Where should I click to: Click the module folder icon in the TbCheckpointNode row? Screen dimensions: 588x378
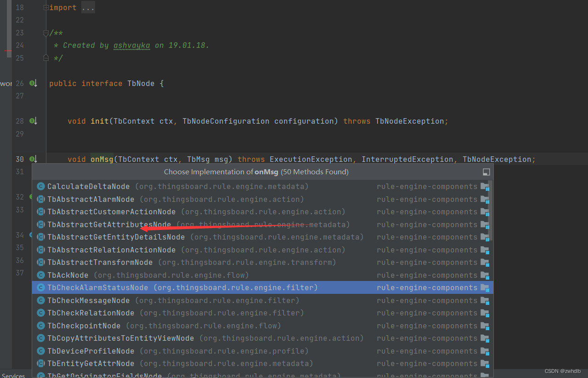tap(485, 326)
